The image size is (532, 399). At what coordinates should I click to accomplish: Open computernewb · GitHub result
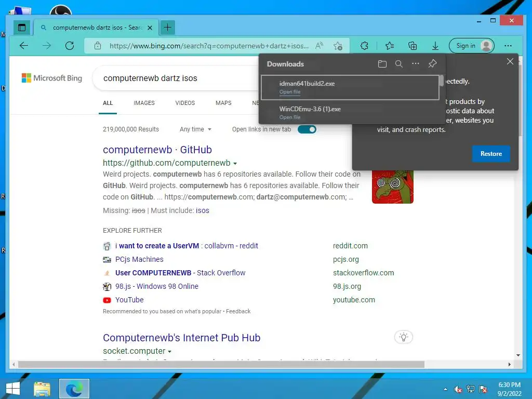pos(157,150)
